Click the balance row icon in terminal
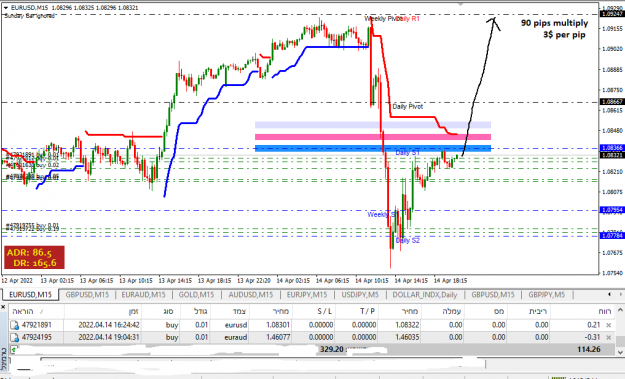Image resolution: width=625 pixels, height=379 pixels. [14, 350]
